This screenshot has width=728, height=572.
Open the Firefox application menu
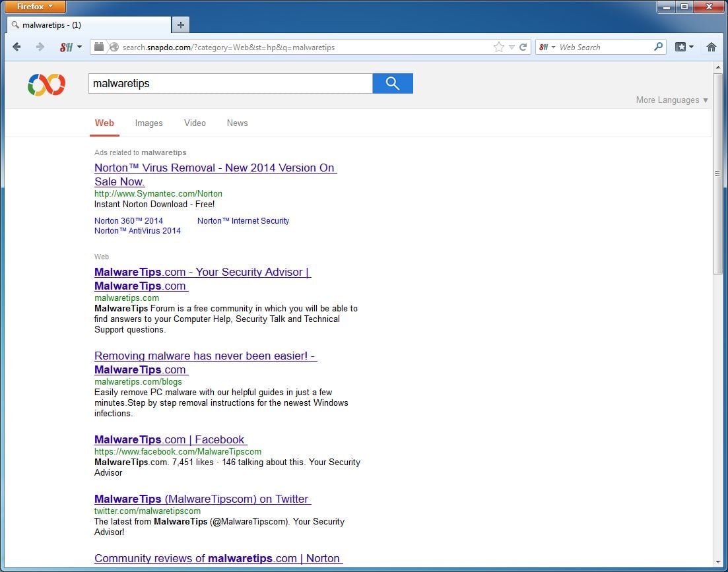pos(35,7)
